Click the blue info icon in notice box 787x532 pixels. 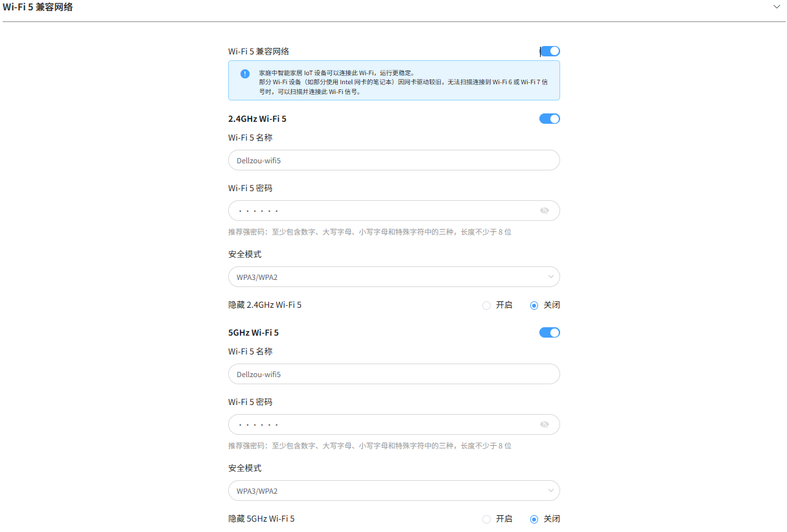(244, 74)
